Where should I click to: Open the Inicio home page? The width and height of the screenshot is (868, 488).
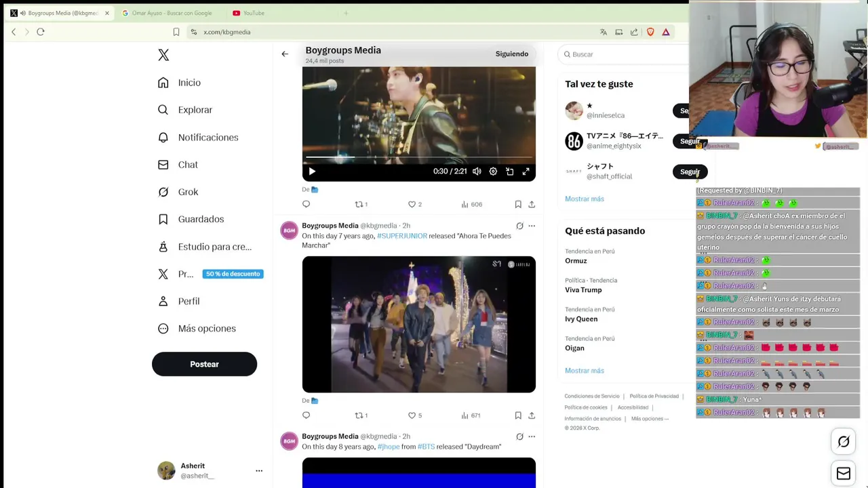pyautogui.click(x=180, y=83)
